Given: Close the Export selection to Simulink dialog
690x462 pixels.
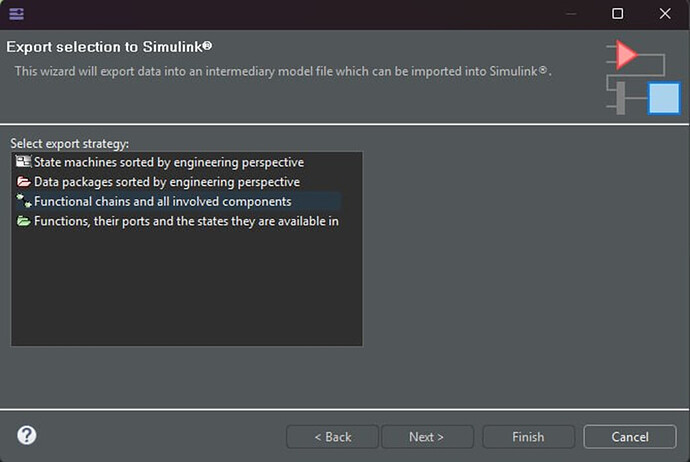Looking at the screenshot, I should coord(665,14).
